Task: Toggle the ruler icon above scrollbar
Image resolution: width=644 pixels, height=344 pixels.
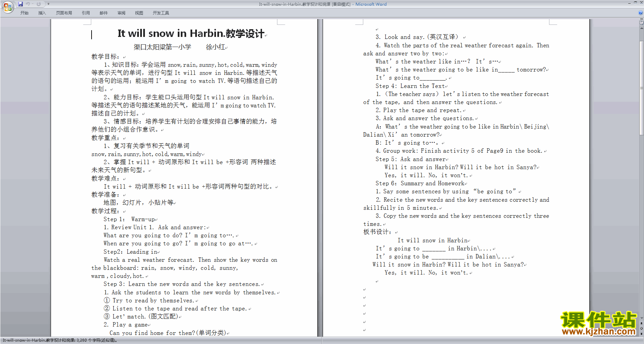Action: (641, 23)
